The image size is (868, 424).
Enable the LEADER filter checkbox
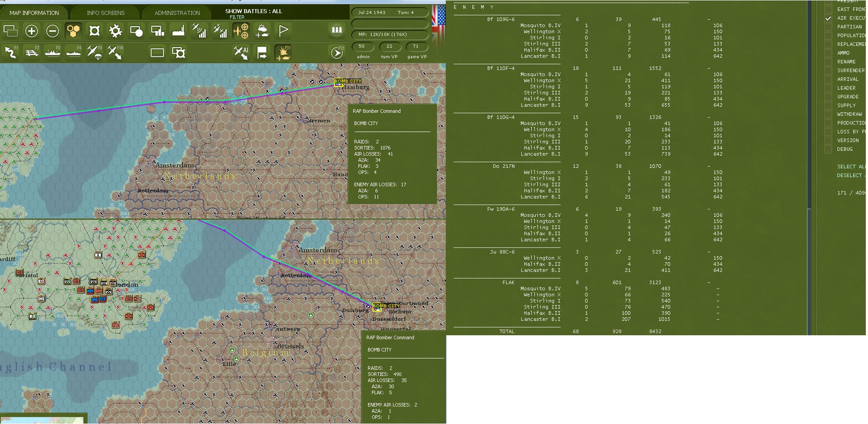[x=828, y=88]
